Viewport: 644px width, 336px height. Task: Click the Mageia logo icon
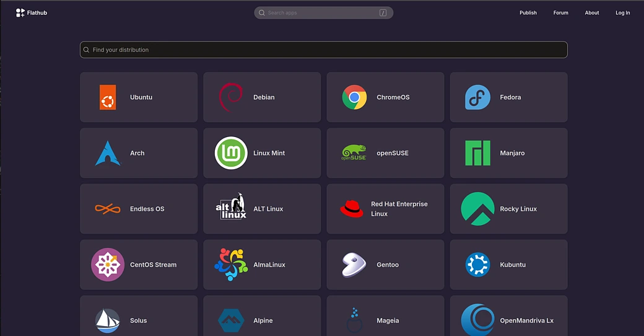coord(354,321)
